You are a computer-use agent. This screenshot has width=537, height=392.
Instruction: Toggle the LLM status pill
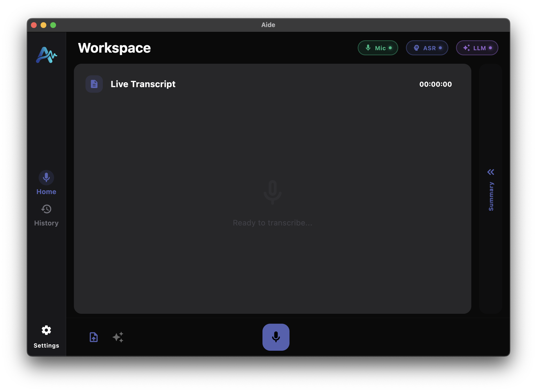point(477,48)
